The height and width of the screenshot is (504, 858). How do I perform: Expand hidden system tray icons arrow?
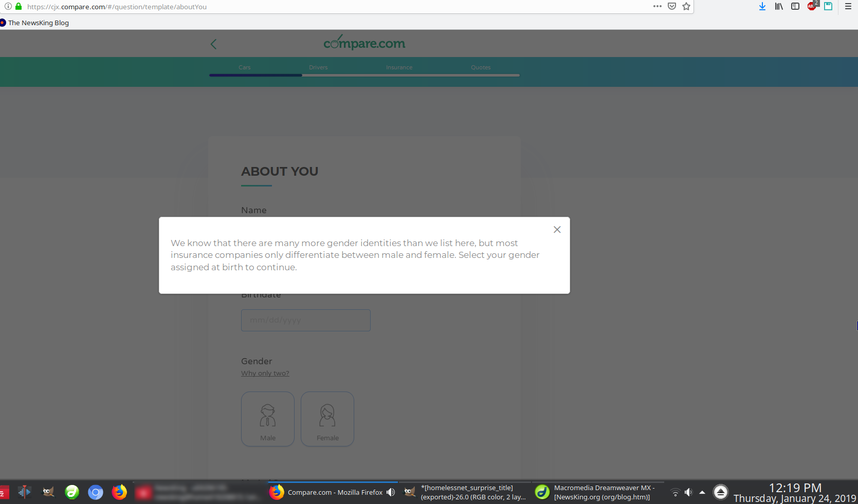[702, 492]
